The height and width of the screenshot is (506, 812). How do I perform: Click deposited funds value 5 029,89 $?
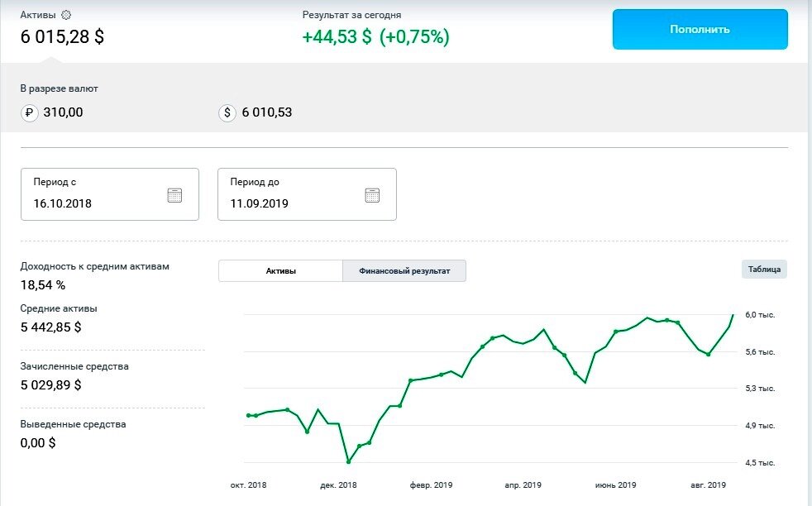(x=50, y=384)
